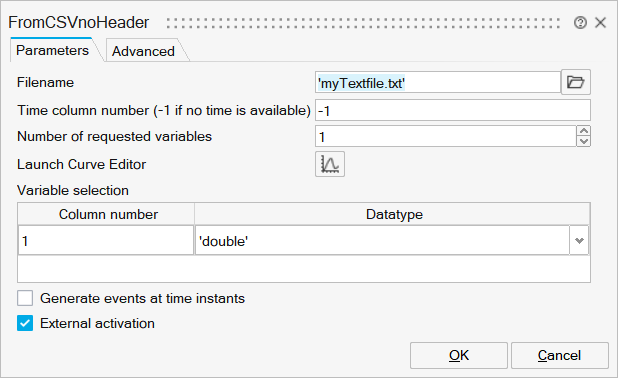Open the Datatype dropdown arrow
The image size is (618, 378).
(x=579, y=240)
